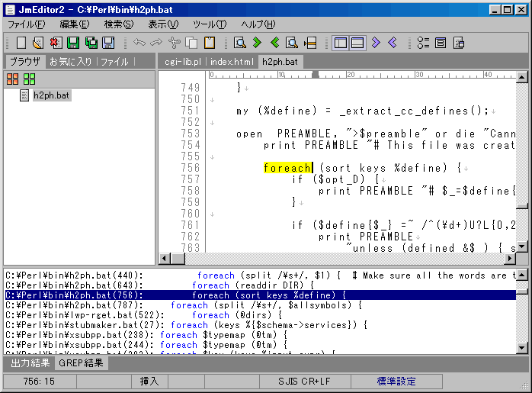Open the 検索(S) menu
Image resolution: width=532 pixels, height=393 pixels.
tap(118, 24)
